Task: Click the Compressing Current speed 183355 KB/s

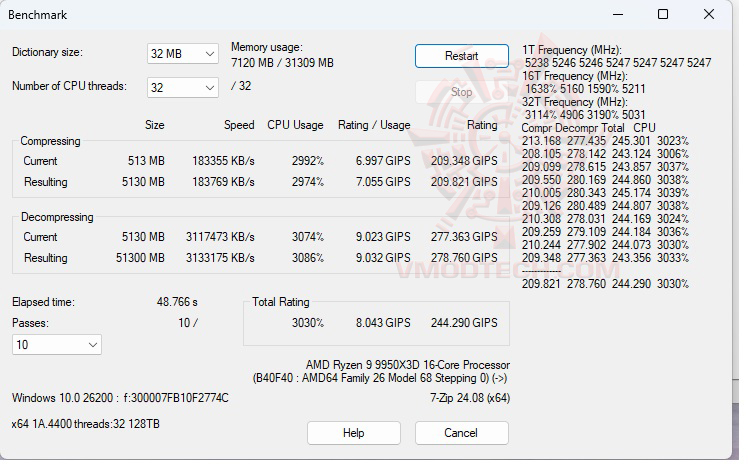Action: click(224, 161)
